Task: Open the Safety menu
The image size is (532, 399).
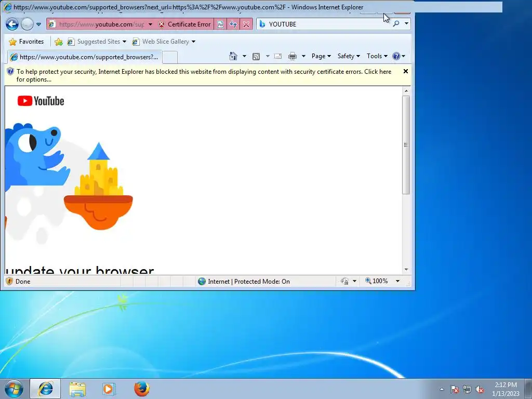Action: point(349,56)
